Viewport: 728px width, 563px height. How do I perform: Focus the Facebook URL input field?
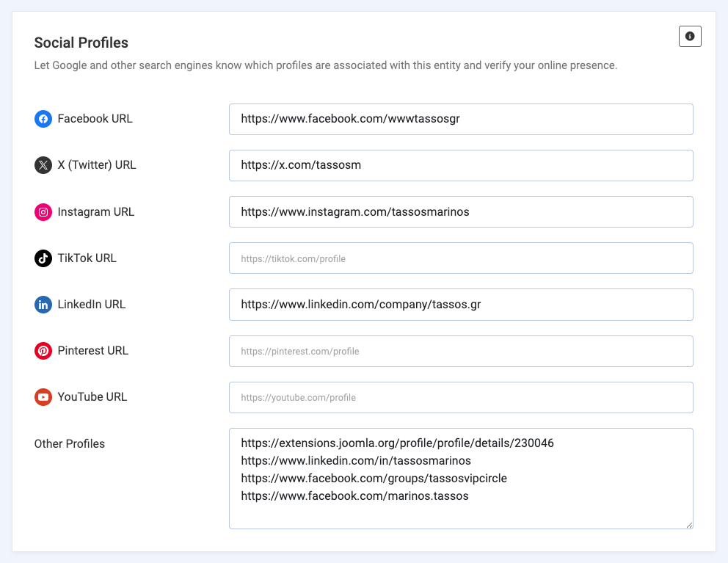coord(461,119)
